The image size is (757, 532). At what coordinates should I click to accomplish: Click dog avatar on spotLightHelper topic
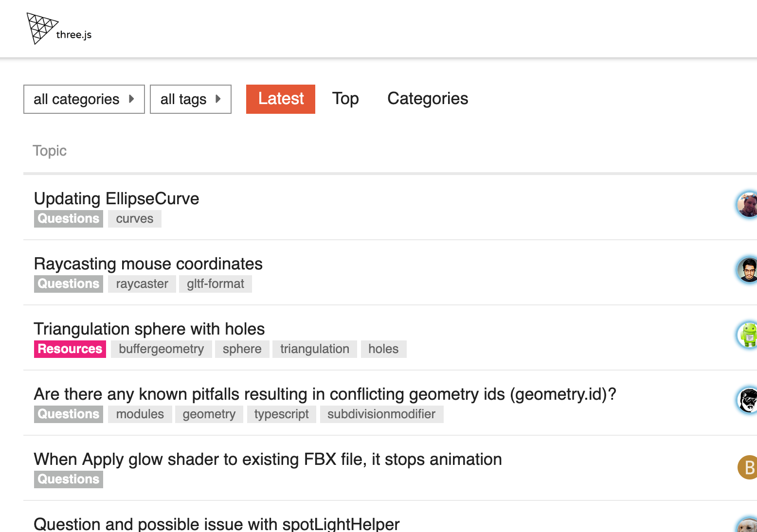point(747,524)
